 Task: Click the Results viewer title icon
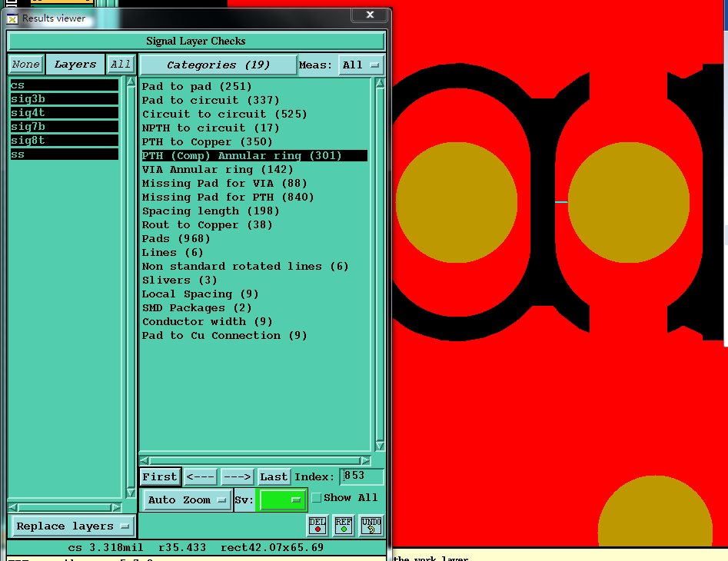point(12,18)
